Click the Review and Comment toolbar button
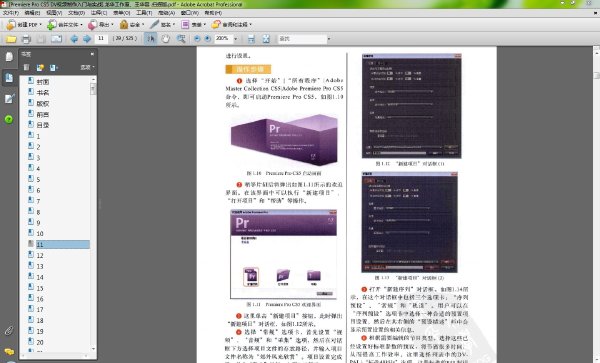Image resolution: width=600 pixels, height=363 pixels. coord(232,24)
